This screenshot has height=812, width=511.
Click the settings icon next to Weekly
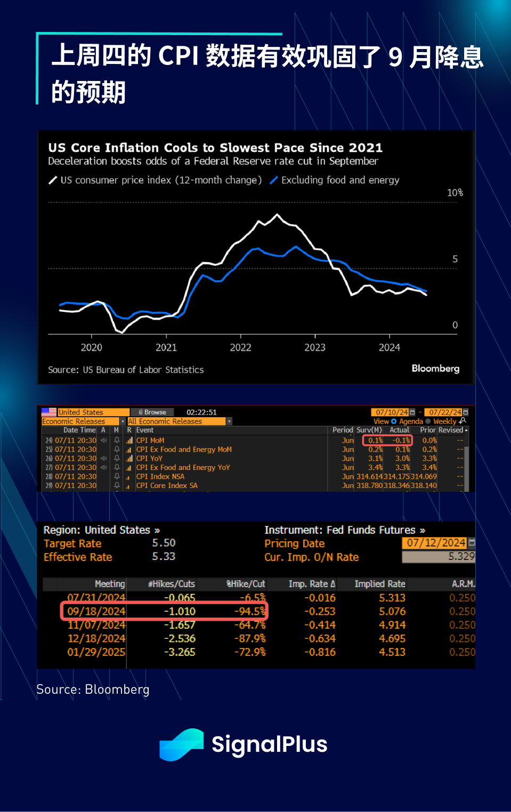pos(463,421)
